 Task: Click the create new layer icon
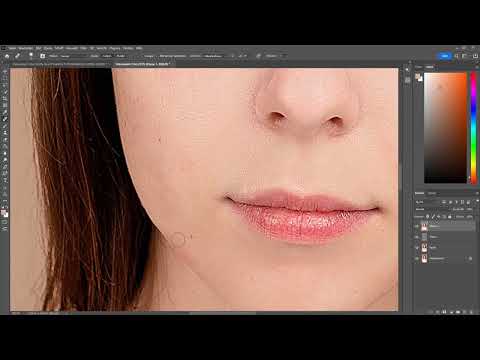[464, 312]
